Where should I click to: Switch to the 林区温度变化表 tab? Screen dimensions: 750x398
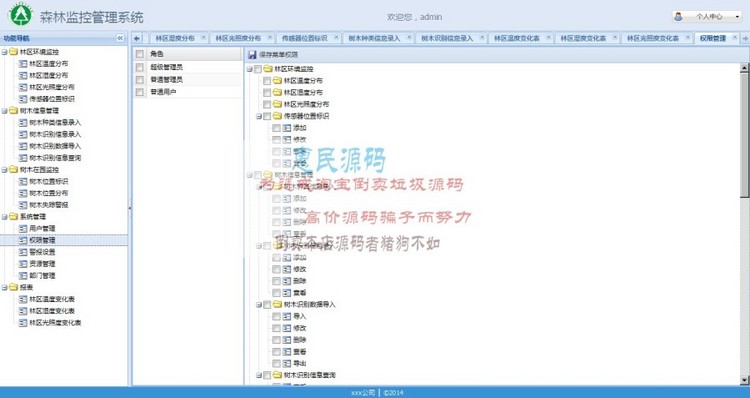[520, 38]
